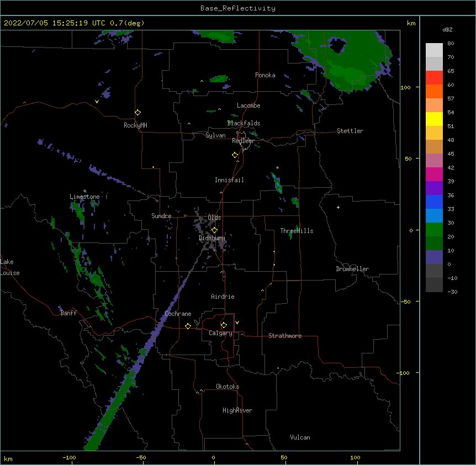Viewport: 476px width, 465px height.
Task: Click the yellow marker directly above Calgary label
Action: click(224, 325)
